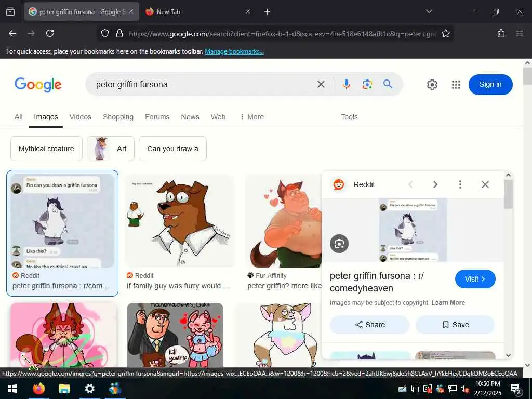Apply the Art filter chip
Viewport: 532px width, 399px height.
(111, 149)
